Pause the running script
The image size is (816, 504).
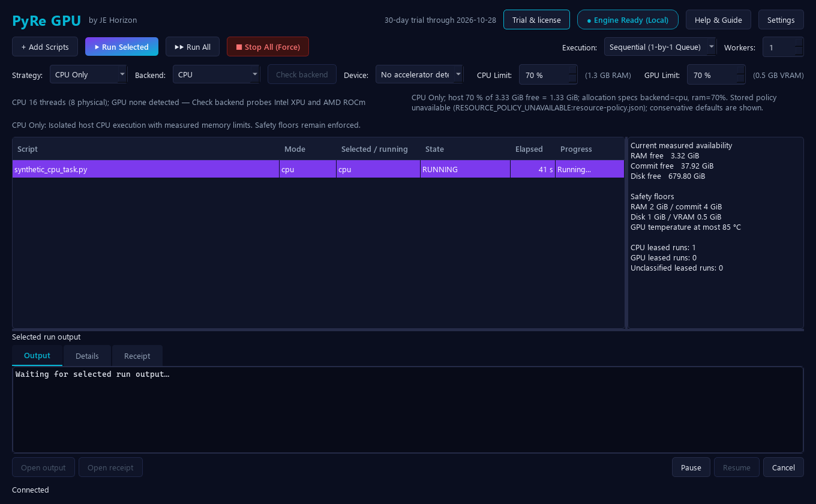(x=691, y=467)
